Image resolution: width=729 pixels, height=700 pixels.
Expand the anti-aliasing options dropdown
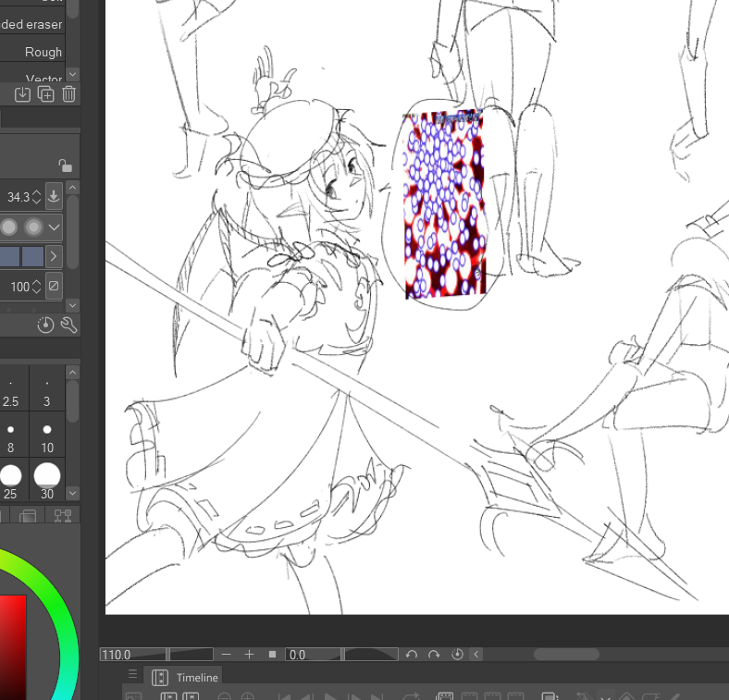(55, 227)
